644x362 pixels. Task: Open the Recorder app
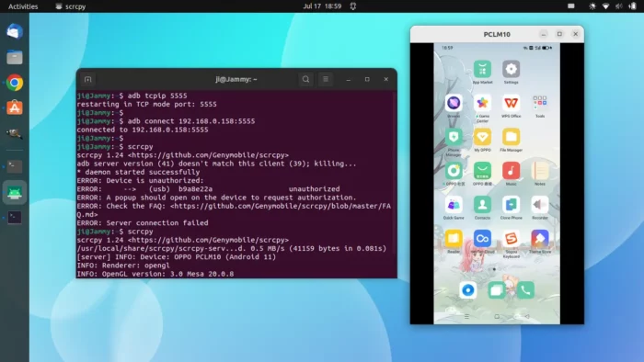(x=540, y=205)
